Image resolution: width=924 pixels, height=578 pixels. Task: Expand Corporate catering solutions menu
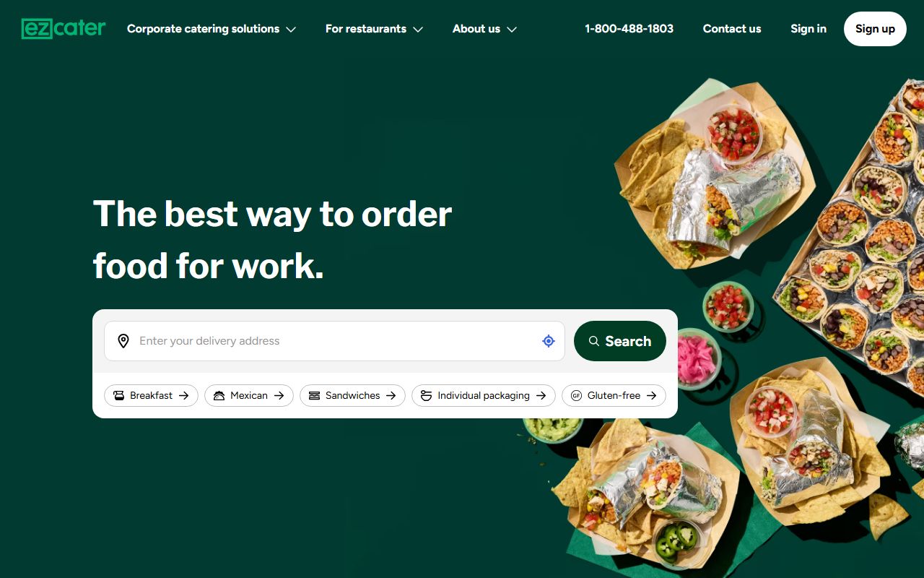click(212, 29)
